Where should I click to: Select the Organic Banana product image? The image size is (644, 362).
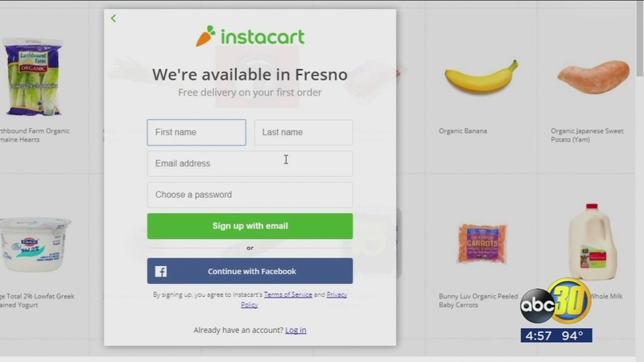(481, 76)
